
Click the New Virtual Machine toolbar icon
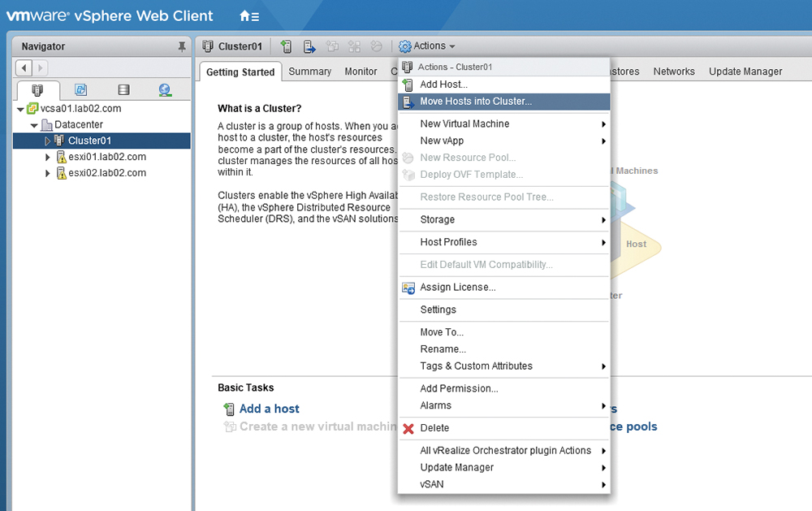pyautogui.click(x=332, y=46)
